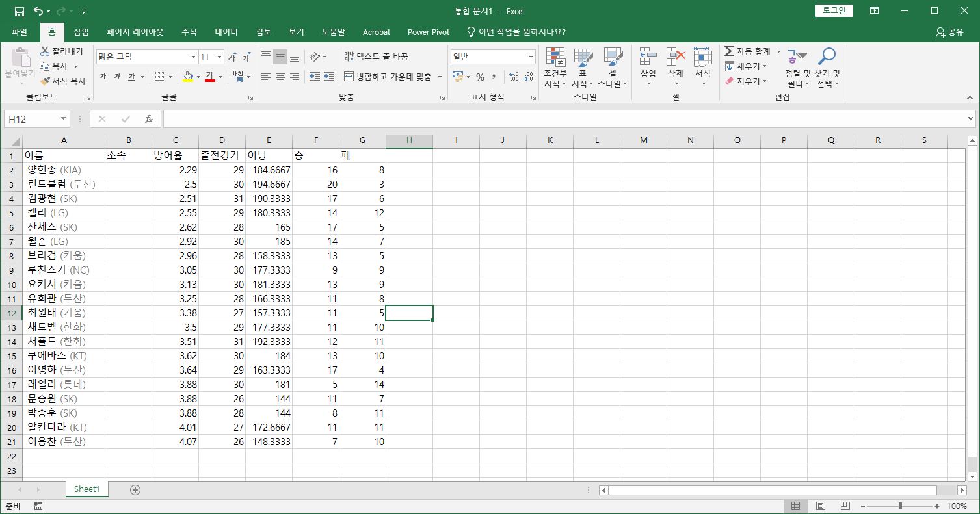
Task: Switch to Power Pivot tab
Action: point(429,32)
